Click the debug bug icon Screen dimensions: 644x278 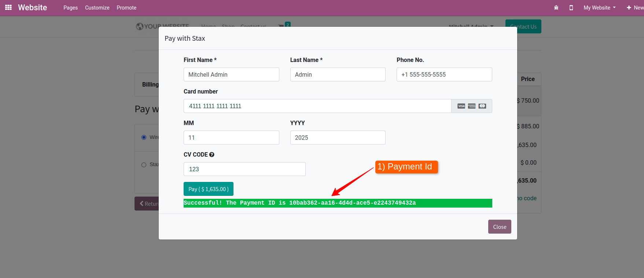pyautogui.click(x=556, y=8)
